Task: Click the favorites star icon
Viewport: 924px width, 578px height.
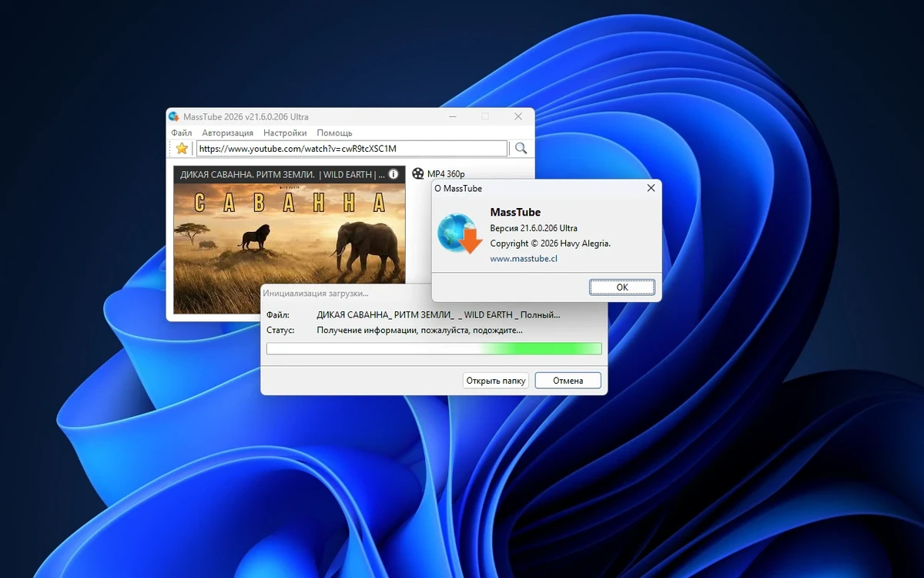Action: coord(182,148)
